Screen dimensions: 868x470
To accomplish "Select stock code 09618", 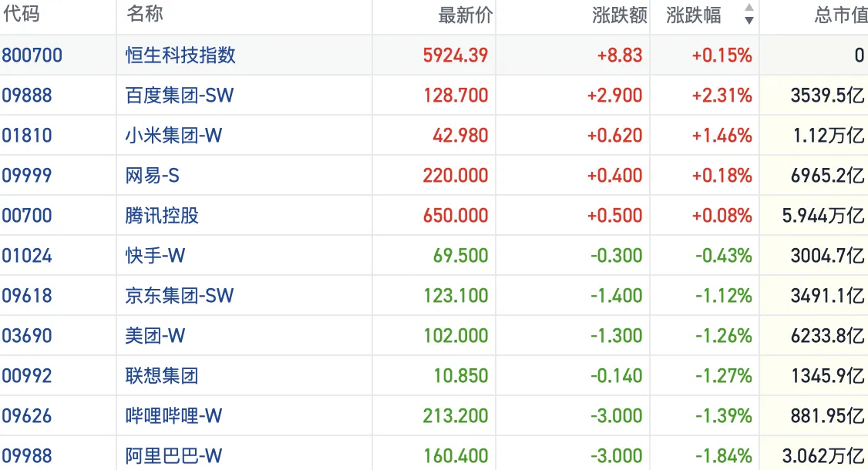I will point(26,296).
